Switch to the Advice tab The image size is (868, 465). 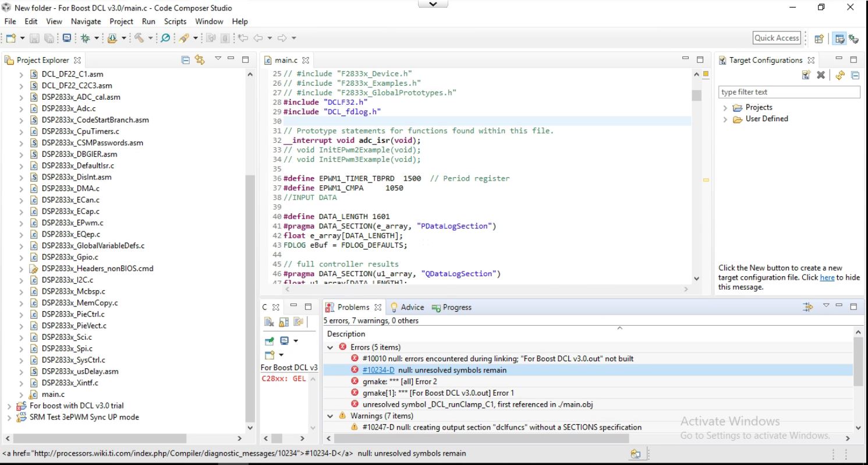pyautogui.click(x=412, y=307)
